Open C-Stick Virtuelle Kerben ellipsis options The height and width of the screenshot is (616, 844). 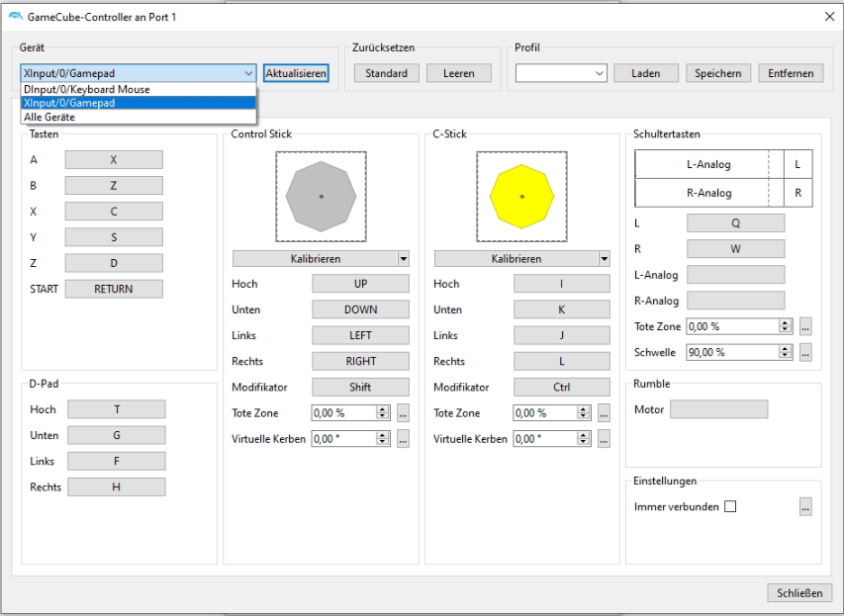(604, 439)
